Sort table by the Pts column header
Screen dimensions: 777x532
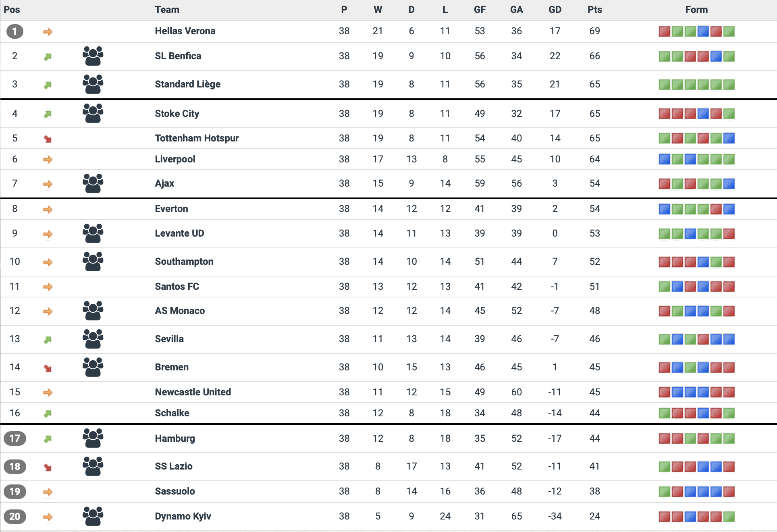coord(594,10)
